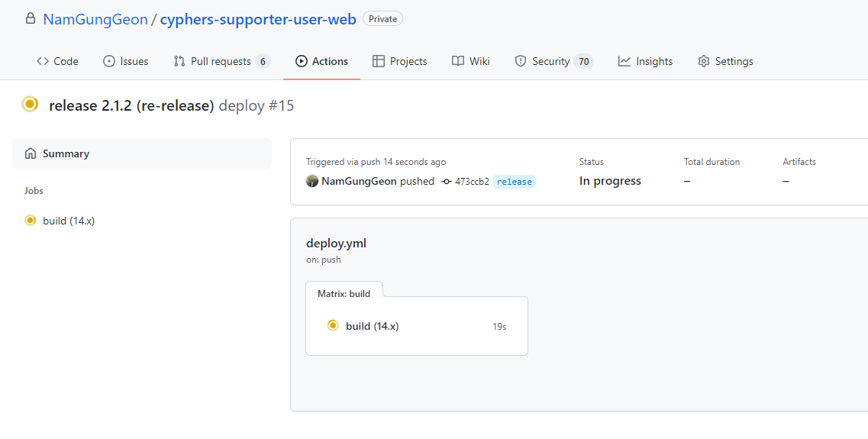
Task: Click the circle-dot icon in Issues tab
Action: (109, 61)
